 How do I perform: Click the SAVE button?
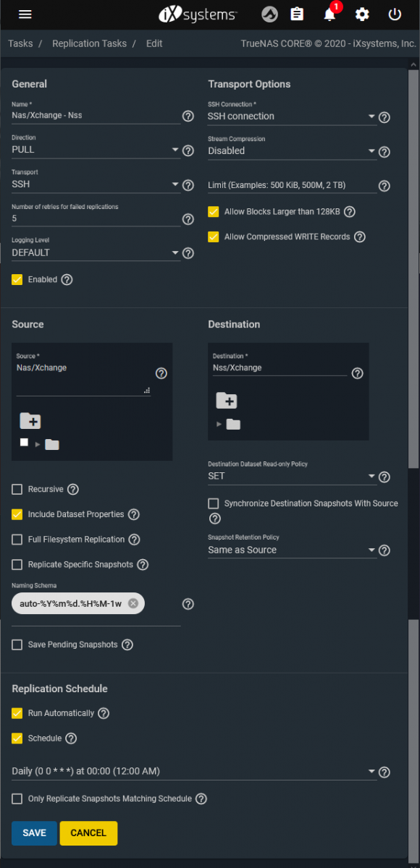[x=34, y=833]
